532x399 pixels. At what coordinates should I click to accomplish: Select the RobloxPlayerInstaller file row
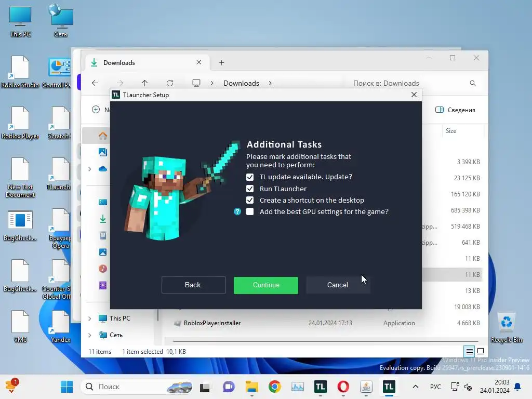(x=326, y=323)
